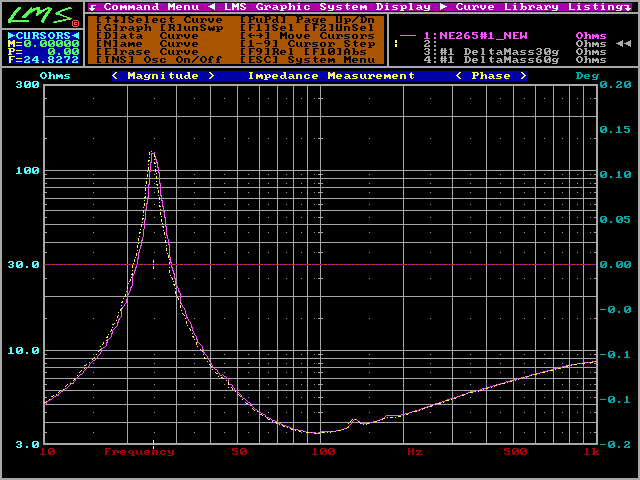The image size is (640, 480).
Task: Click the curve selection double-arrow marker
Action: click(623, 44)
